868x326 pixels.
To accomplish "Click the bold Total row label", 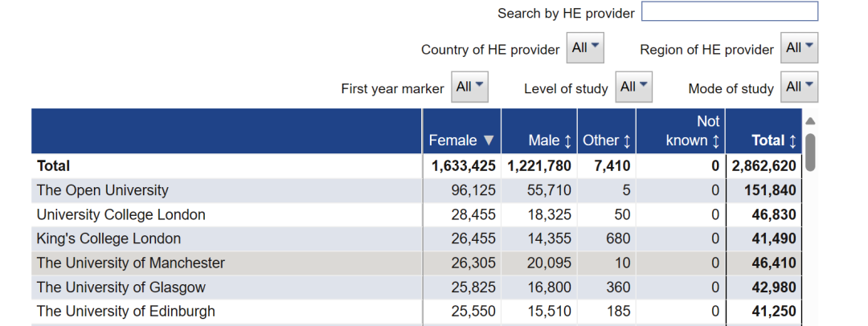I will pyautogui.click(x=53, y=166).
